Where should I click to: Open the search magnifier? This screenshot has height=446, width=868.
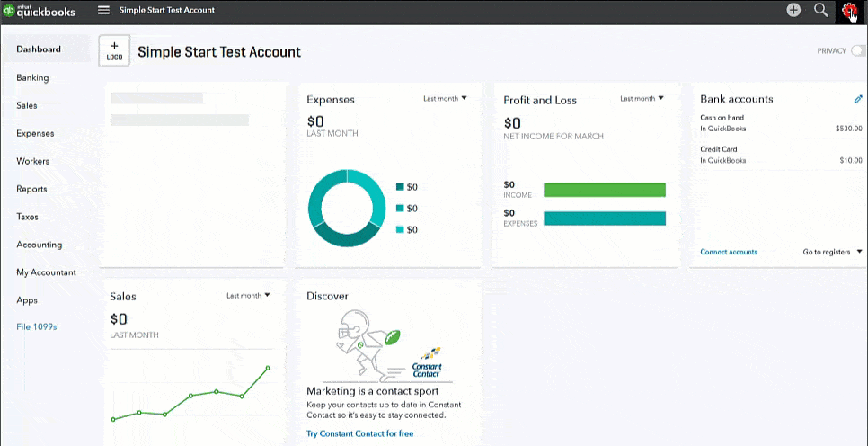point(820,10)
